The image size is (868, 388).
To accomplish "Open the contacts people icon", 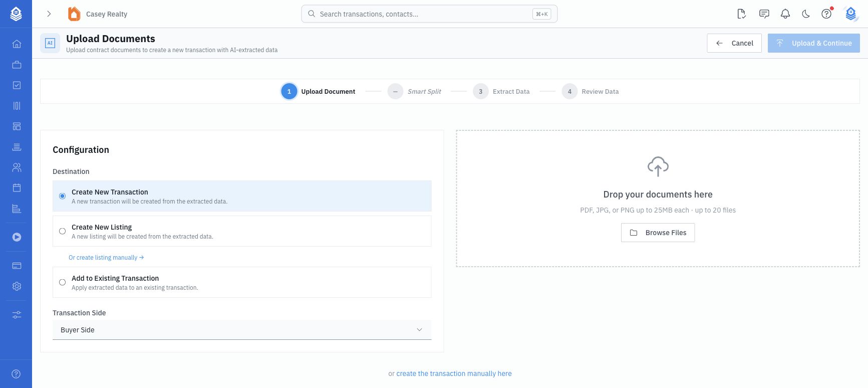I will click(17, 167).
